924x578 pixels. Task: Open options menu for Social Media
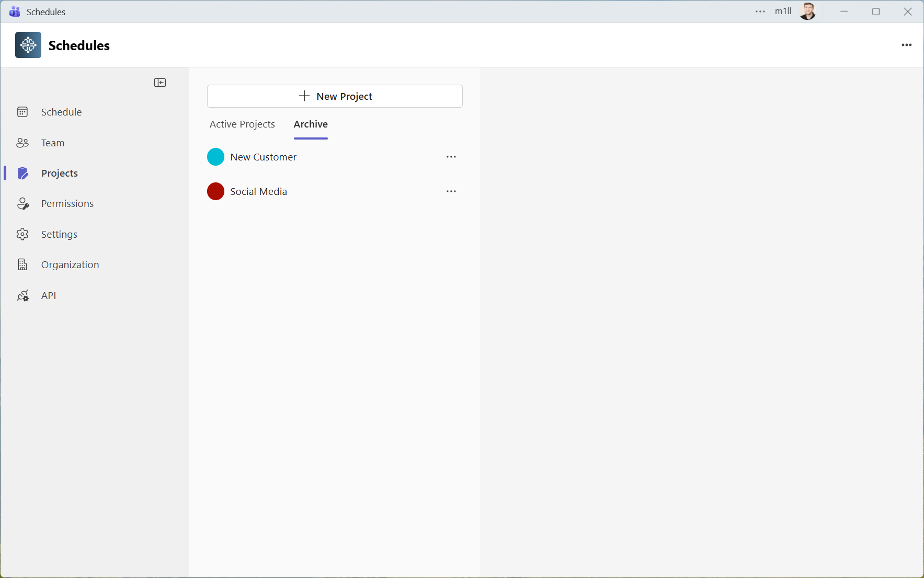[451, 191]
